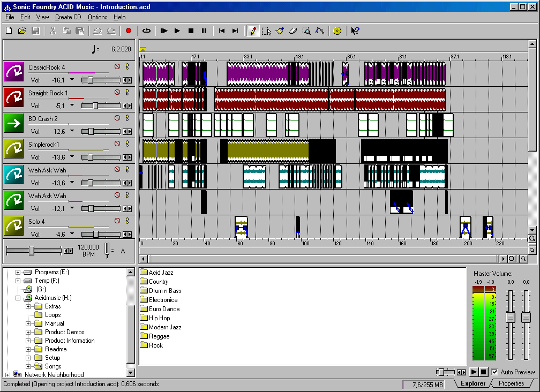Toggle Loop Playback in the toolbar
Viewport: 540px width, 392px height.
tap(146, 31)
